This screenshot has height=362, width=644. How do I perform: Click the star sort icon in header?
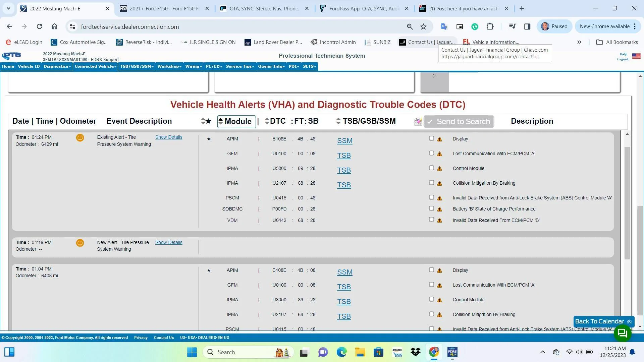click(x=206, y=121)
